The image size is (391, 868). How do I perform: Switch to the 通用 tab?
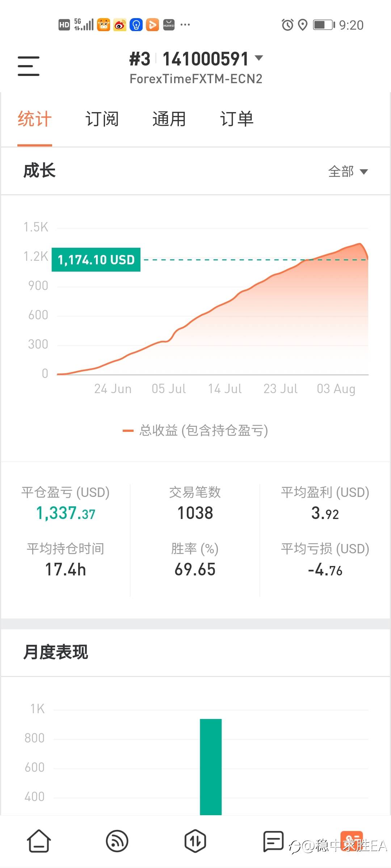(169, 119)
